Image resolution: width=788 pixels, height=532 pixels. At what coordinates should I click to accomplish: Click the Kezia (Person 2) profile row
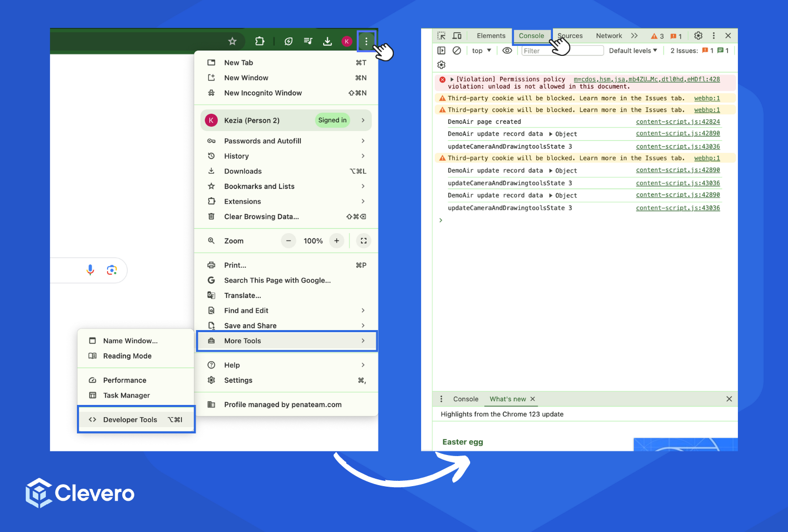click(x=286, y=120)
